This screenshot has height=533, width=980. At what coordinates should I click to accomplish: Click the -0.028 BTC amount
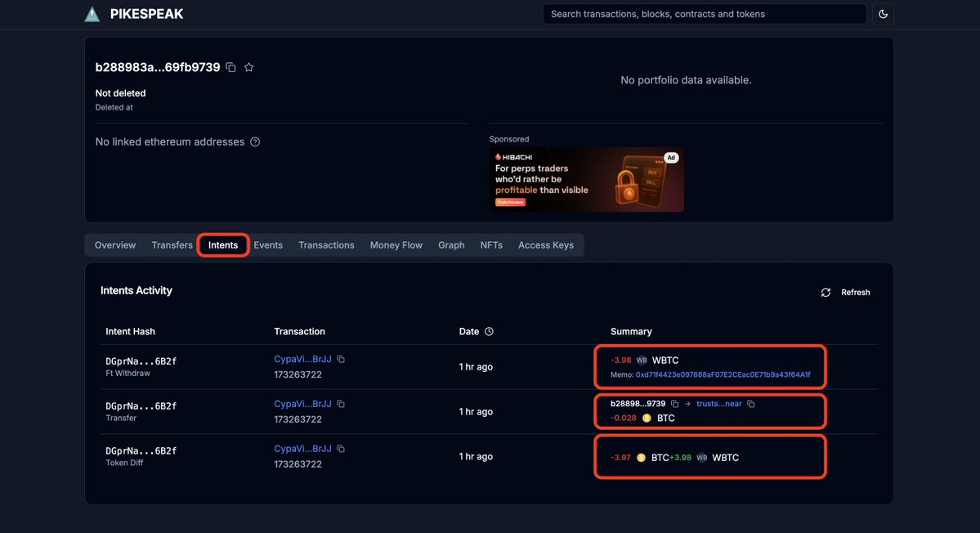[623, 418]
